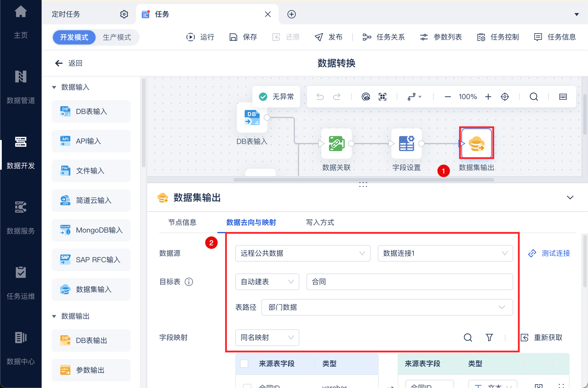Click the zoom in plus icon
This screenshot has height=388, width=588.
pyautogui.click(x=488, y=97)
